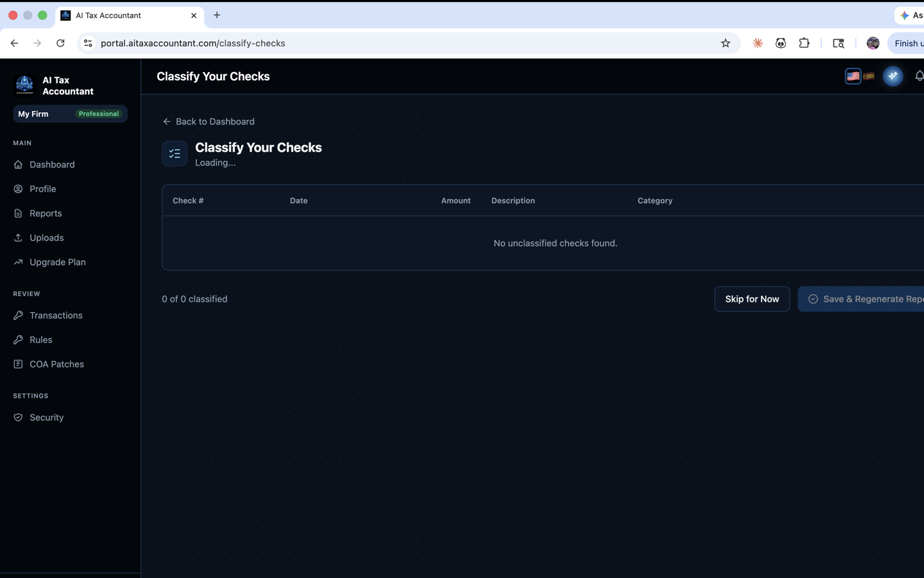Click the Back to Dashboard link
Viewport: 924px width, 578px height.
209,121
